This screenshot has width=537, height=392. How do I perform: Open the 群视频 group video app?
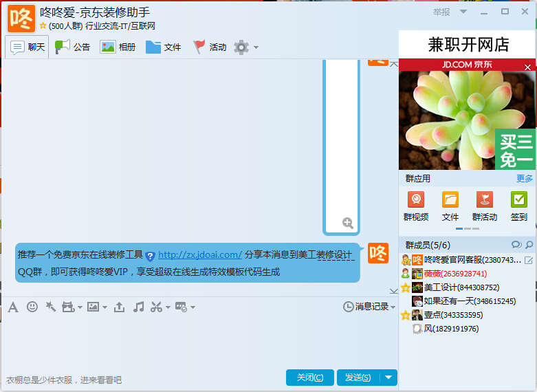point(416,206)
